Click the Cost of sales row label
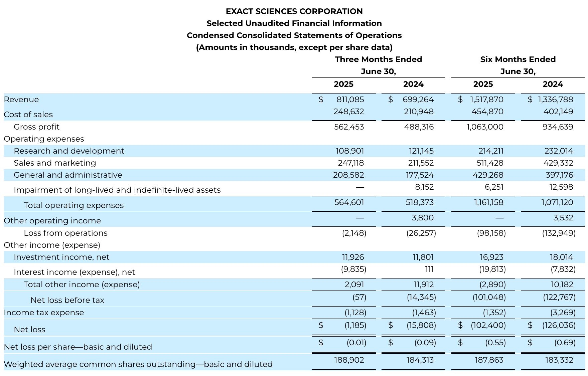Viewport: 588px width, 376px height. pos(28,115)
